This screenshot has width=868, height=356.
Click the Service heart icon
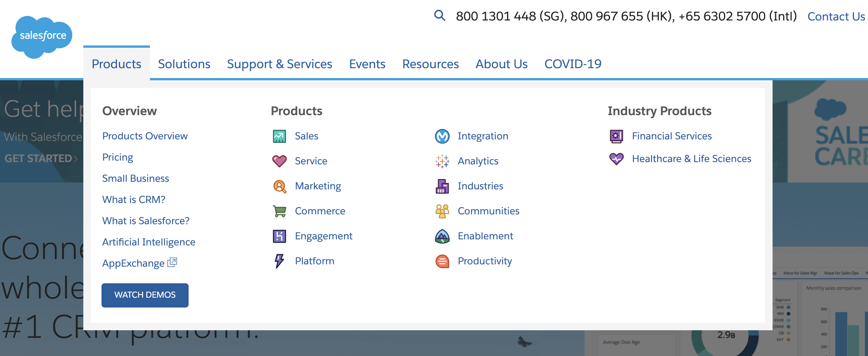click(x=279, y=161)
